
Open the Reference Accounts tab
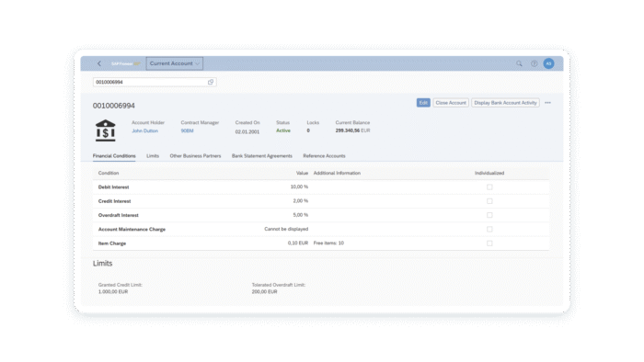[324, 156]
